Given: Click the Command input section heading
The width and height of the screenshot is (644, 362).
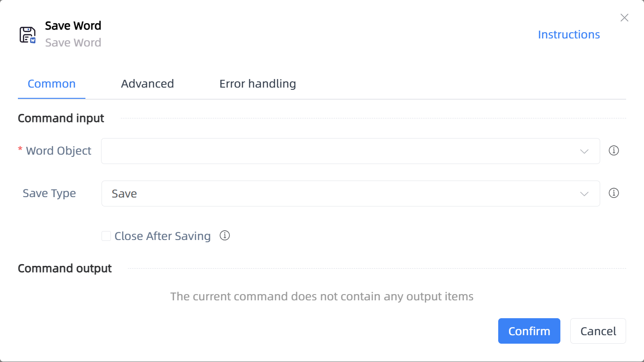Looking at the screenshot, I should (x=61, y=118).
